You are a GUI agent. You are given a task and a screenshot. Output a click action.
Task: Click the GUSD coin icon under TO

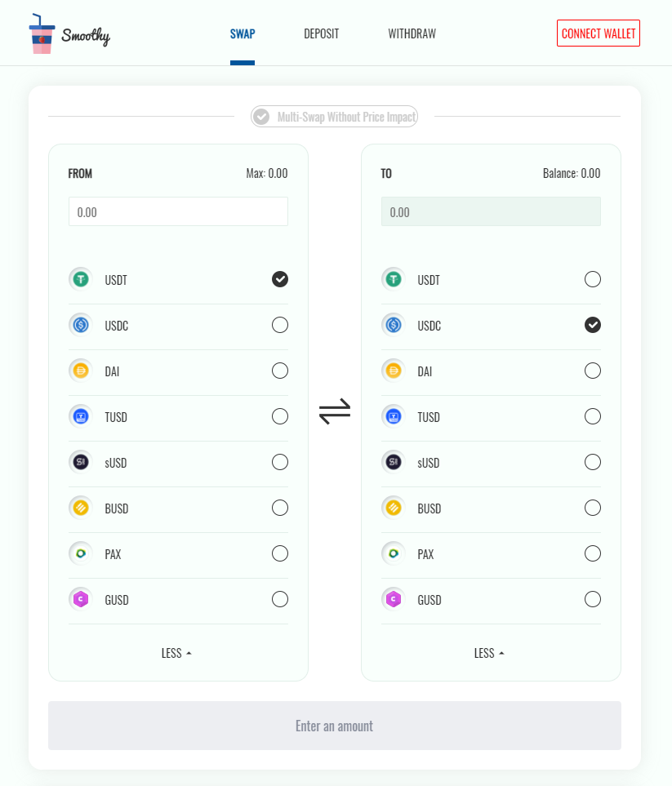(394, 600)
